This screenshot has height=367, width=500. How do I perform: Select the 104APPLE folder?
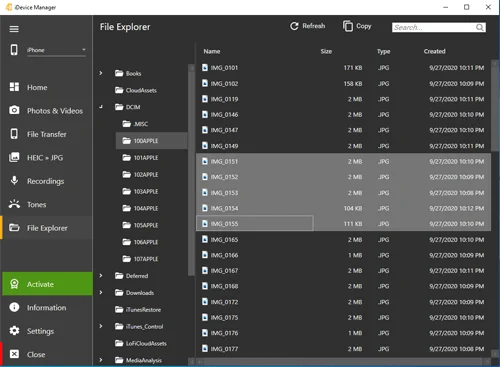(x=140, y=208)
